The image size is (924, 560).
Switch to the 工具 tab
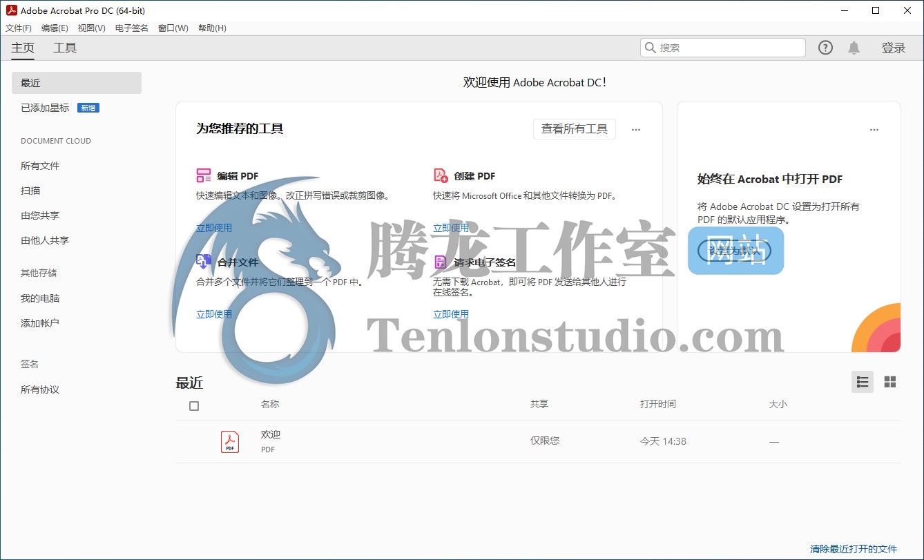[x=65, y=48]
